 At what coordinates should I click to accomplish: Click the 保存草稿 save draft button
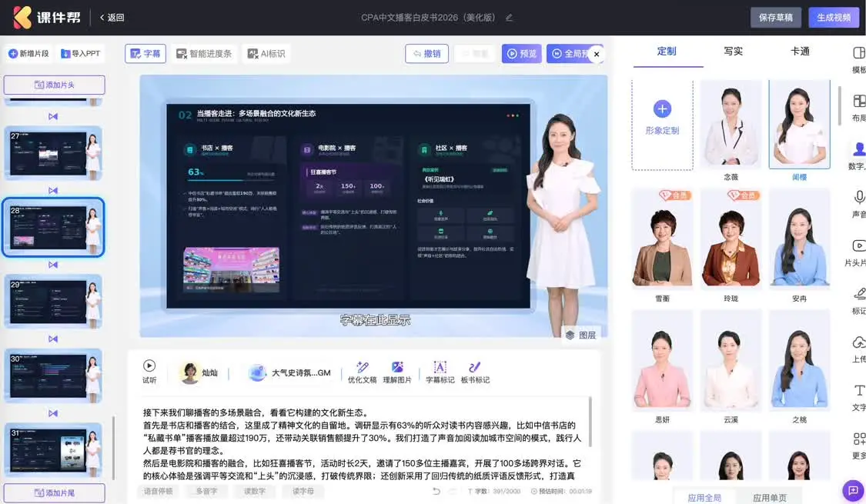tap(775, 18)
